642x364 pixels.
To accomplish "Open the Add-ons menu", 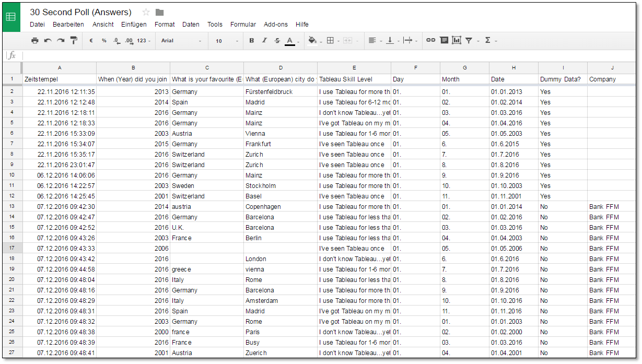I will point(276,25).
